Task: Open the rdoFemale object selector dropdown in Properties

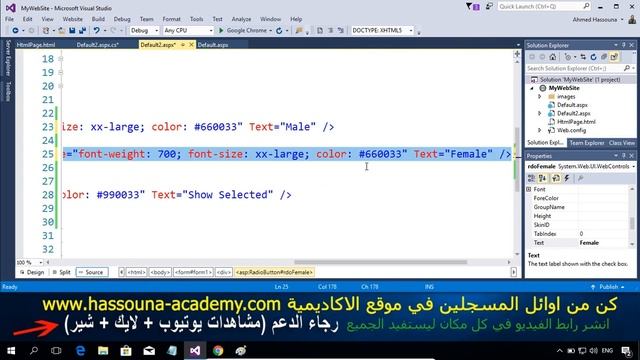Action: pos(633,167)
